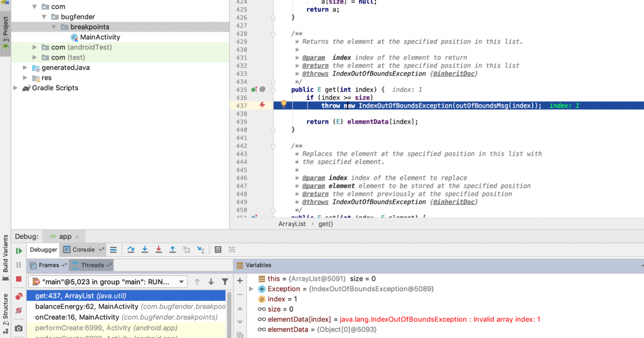This screenshot has width=644, height=338.
Task: Open View Breakpoints red dots icon
Action: pos(19,296)
